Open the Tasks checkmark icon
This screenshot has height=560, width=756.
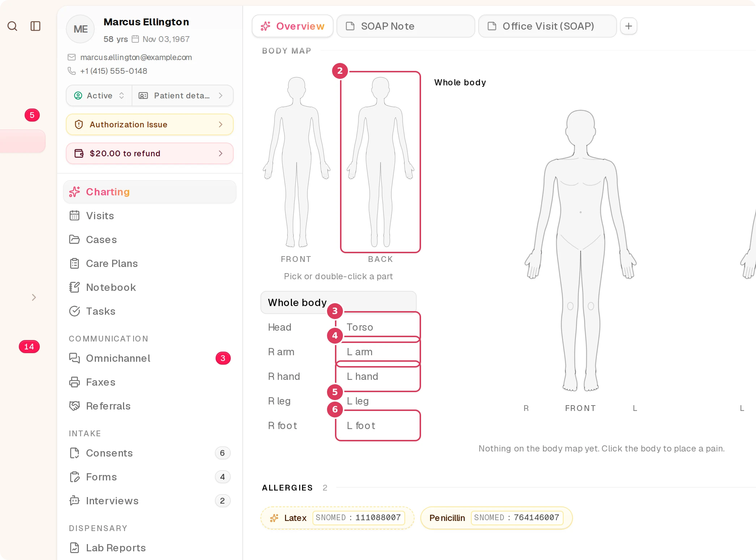[75, 311]
